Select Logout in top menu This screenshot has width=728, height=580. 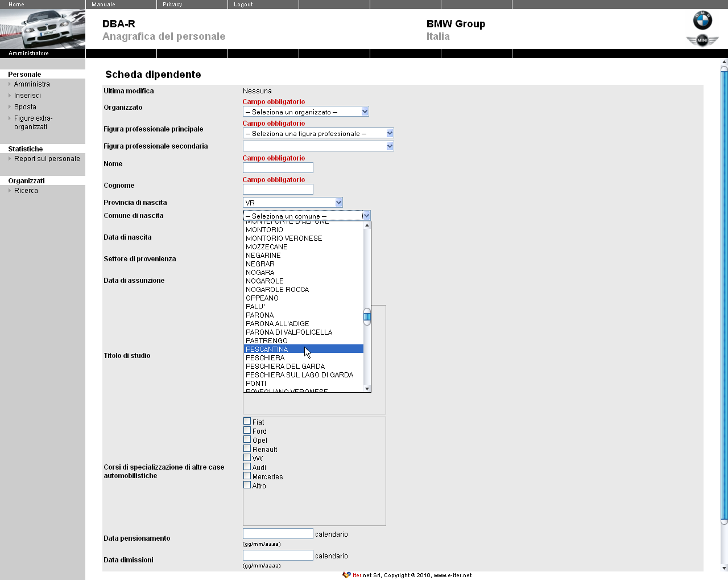(x=243, y=5)
